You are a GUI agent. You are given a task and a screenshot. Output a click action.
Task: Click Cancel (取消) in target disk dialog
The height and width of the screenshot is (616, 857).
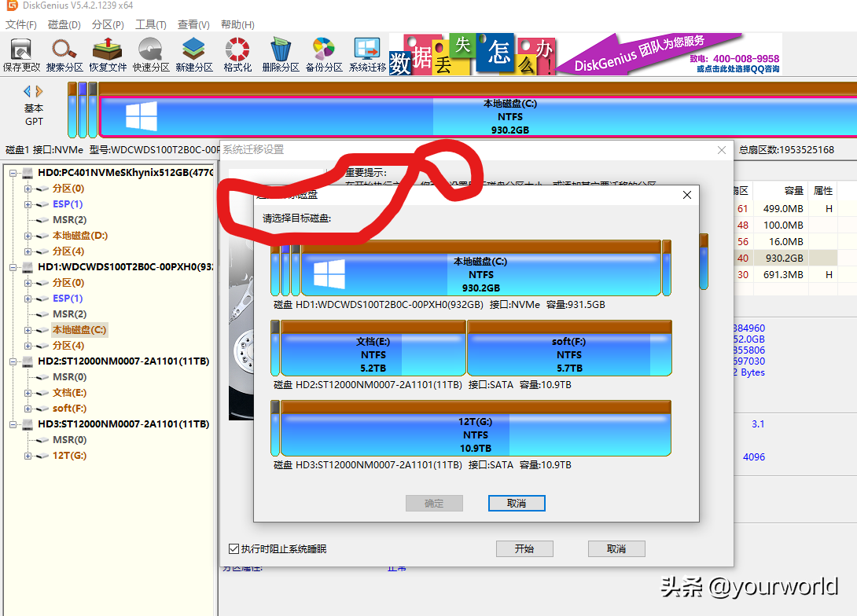click(517, 504)
